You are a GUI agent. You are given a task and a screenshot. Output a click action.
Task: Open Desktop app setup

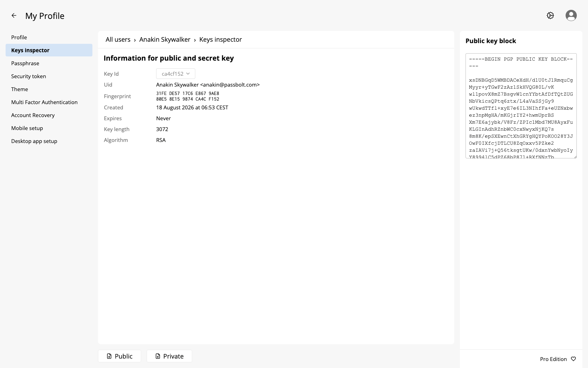click(49, 141)
